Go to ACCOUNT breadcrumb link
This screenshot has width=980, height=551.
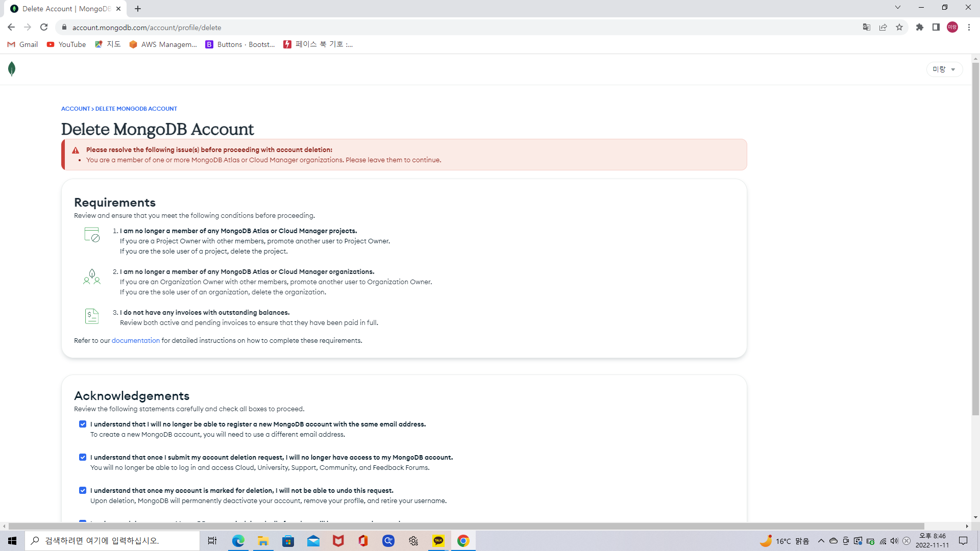pyautogui.click(x=76, y=109)
